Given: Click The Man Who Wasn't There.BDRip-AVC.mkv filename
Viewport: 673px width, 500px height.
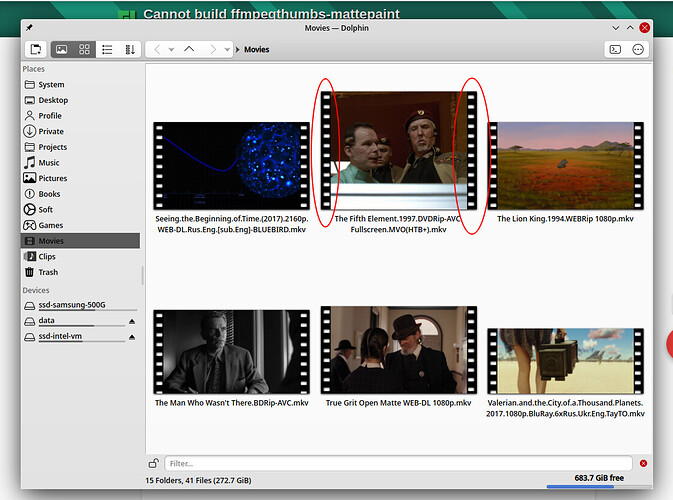Looking at the screenshot, I should coord(232,403).
